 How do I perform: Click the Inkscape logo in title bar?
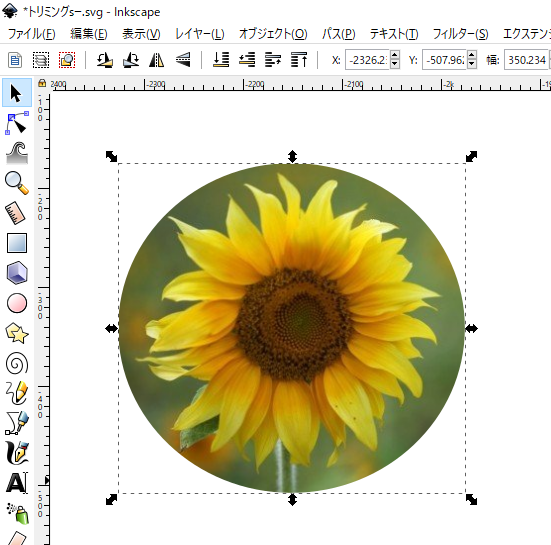pos(10,11)
